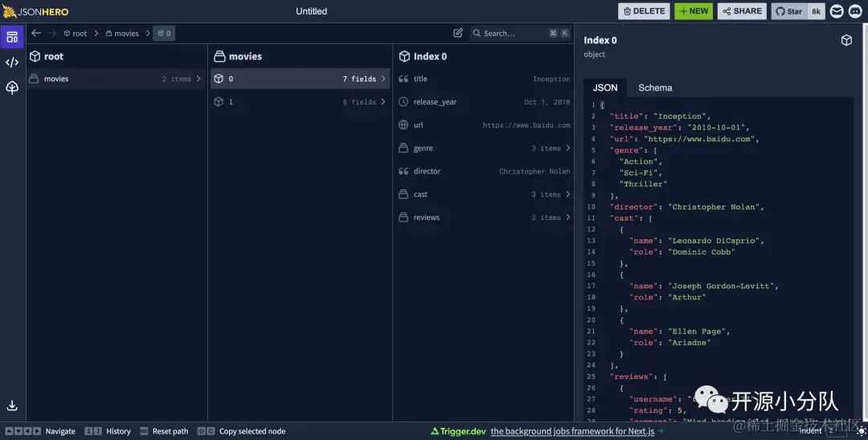
Task: Open the JSON Hero logo home link
Action: pyautogui.click(x=35, y=11)
